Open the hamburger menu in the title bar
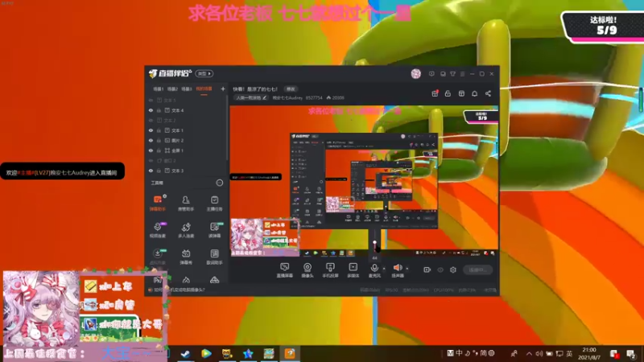 (462, 74)
